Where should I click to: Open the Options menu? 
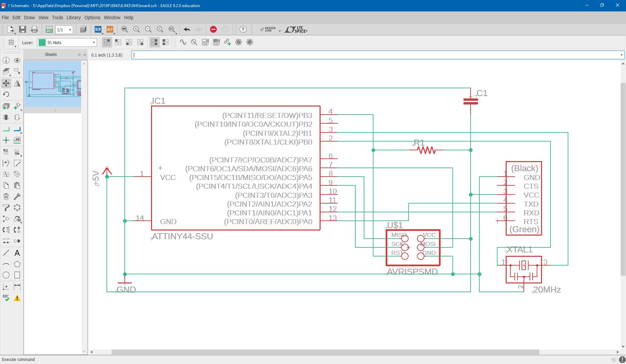point(92,18)
